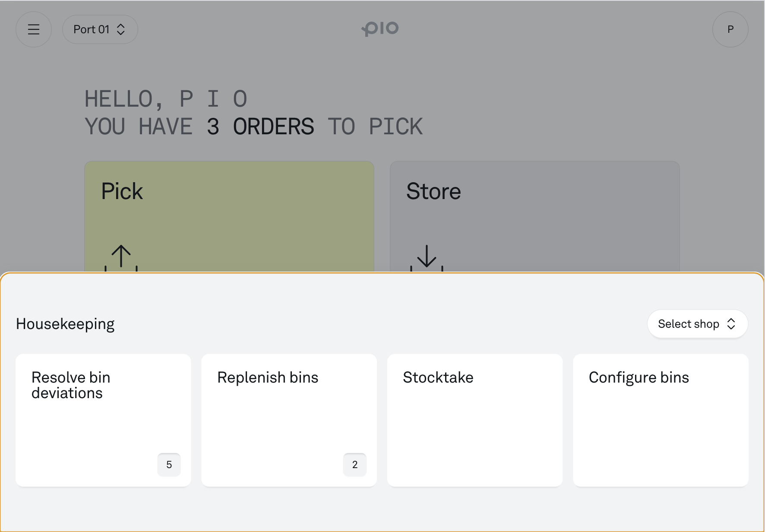Expand the Port 01 selector
This screenshot has height=532, width=765.
[x=100, y=29]
